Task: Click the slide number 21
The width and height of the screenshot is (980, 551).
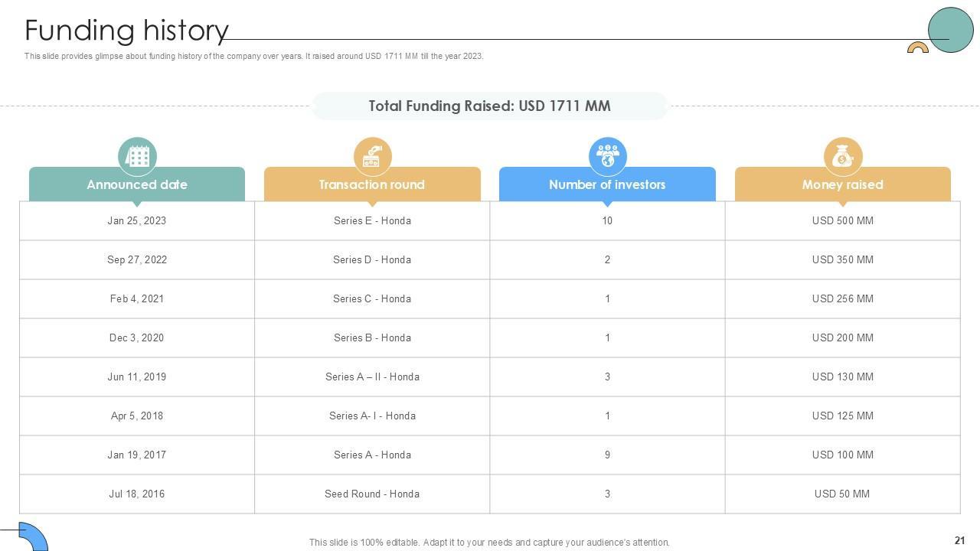Action: 959,540
